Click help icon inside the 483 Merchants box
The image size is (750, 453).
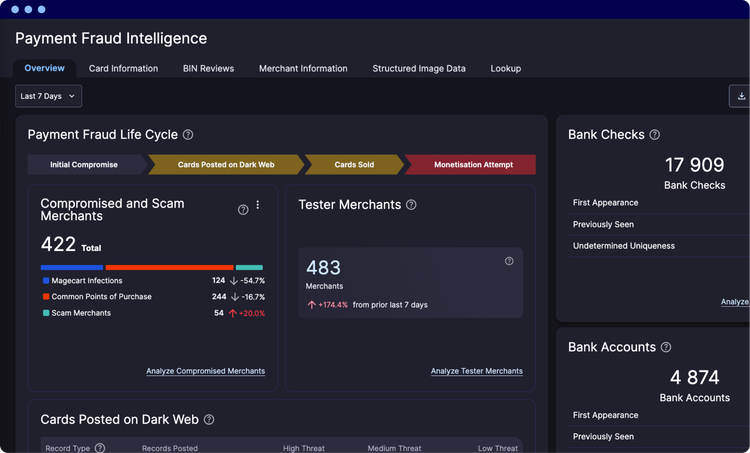[x=509, y=261]
